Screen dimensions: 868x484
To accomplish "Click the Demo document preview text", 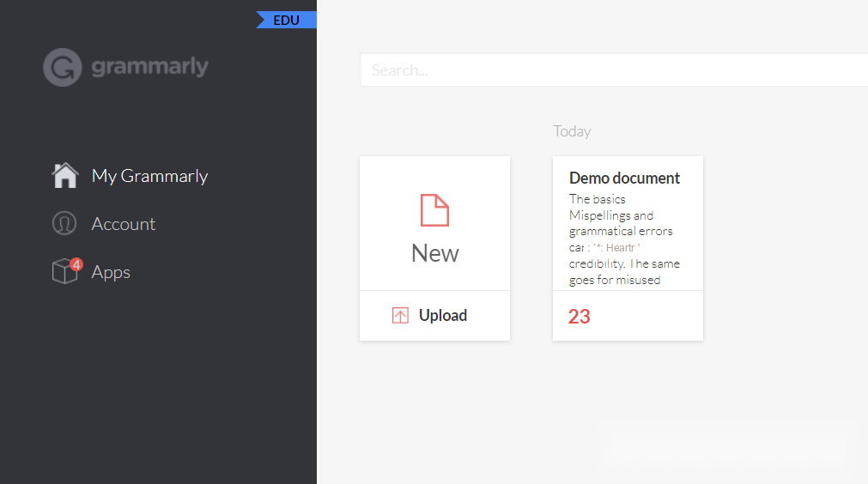I will pyautogui.click(x=624, y=239).
